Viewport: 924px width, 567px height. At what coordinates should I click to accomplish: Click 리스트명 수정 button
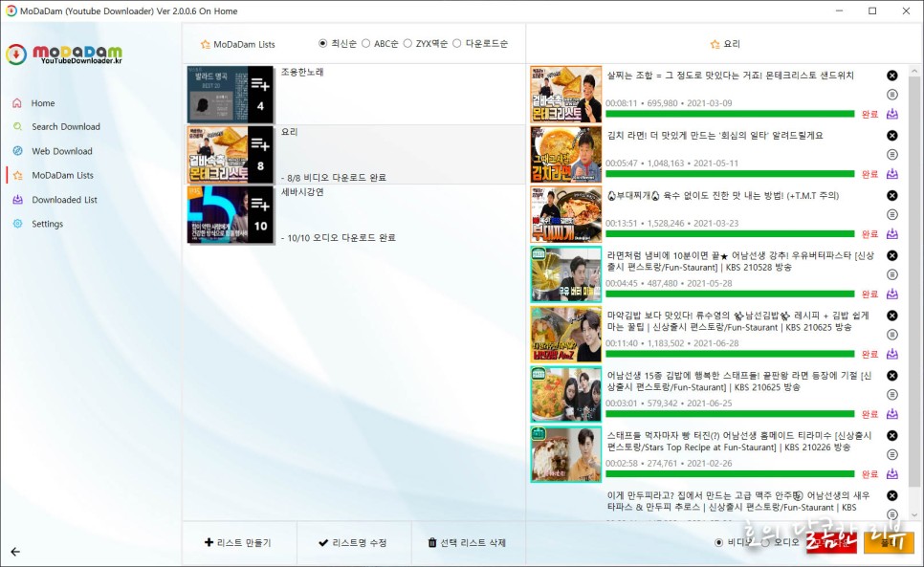352,543
